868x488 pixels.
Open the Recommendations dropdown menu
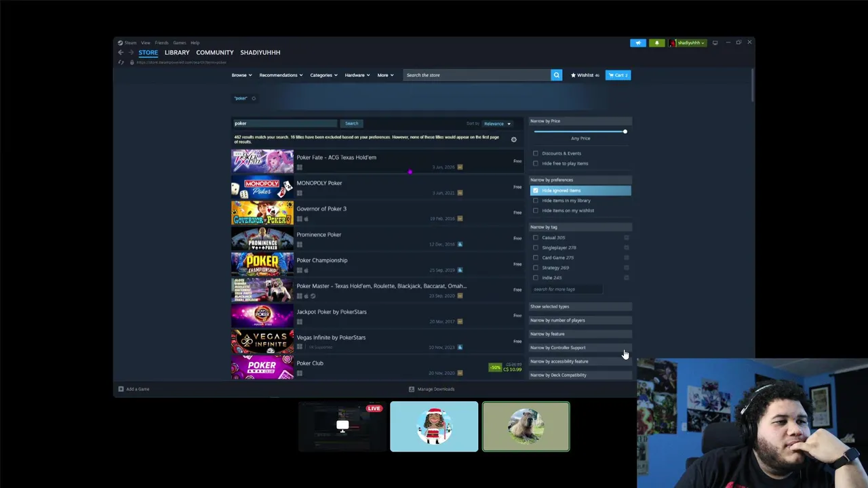[x=281, y=75]
